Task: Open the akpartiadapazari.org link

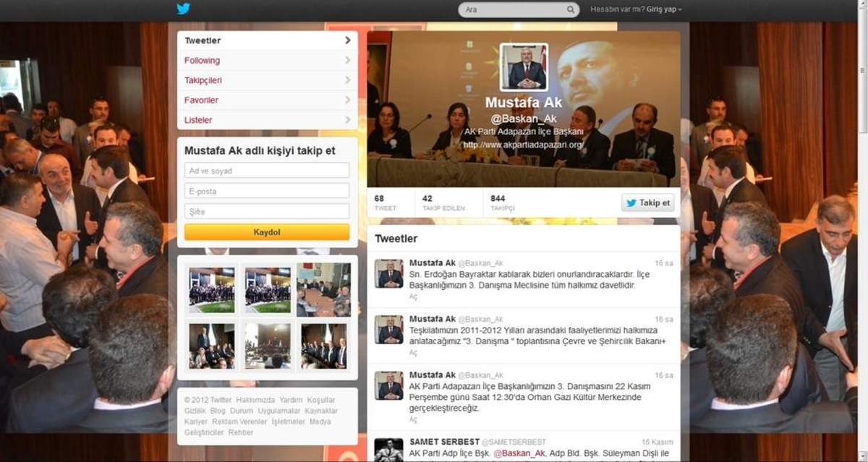Action: 524,145
